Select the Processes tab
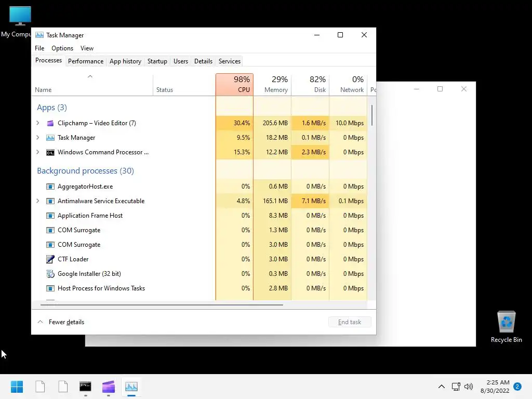The height and width of the screenshot is (399, 532). pos(48,60)
